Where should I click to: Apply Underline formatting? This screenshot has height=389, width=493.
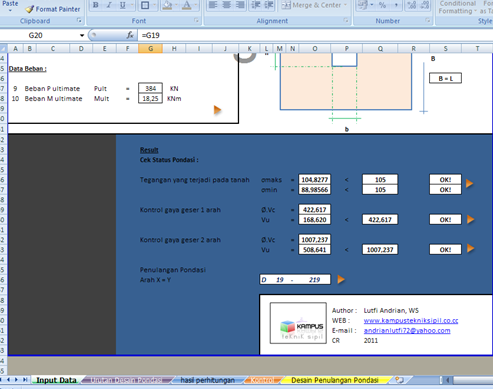pyautogui.click(x=122, y=5)
